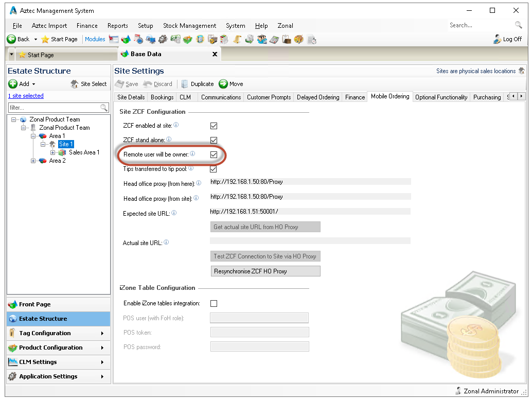Viewport: 532px width, 399px height.
Task: Expand the CLM Settings submenu arrow
Action: click(x=102, y=362)
